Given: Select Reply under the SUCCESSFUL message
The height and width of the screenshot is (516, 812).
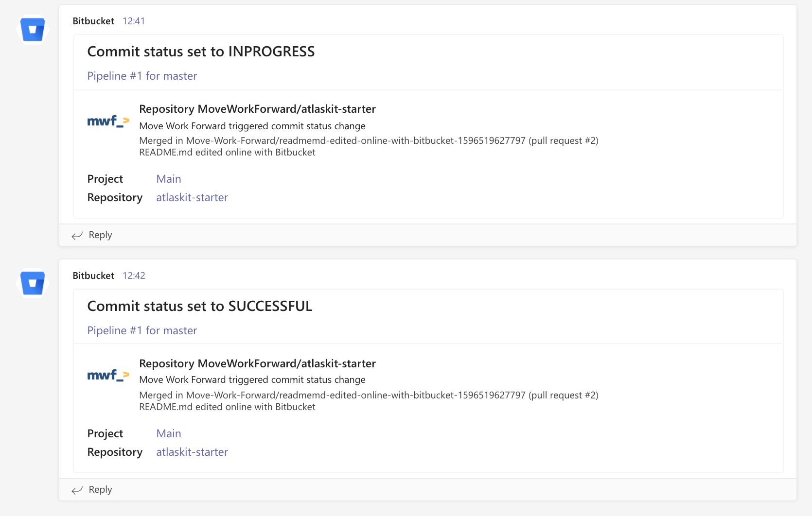Looking at the screenshot, I should (x=100, y=489).
